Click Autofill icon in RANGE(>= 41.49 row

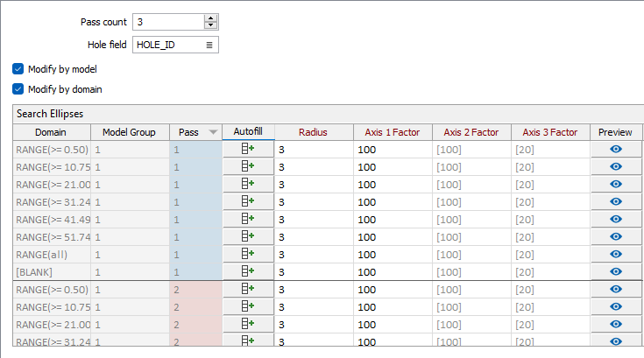click(248, 219)
